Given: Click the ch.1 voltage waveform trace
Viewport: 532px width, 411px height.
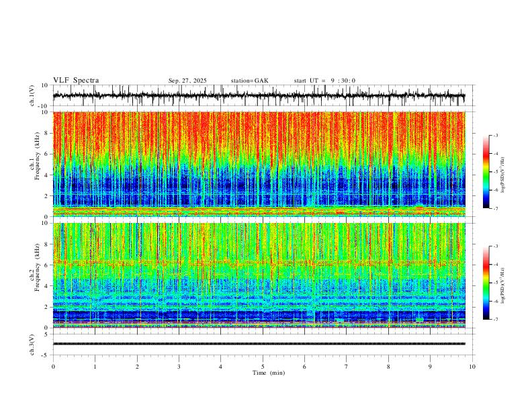Looking at the screenshot, I should (259, 95).
